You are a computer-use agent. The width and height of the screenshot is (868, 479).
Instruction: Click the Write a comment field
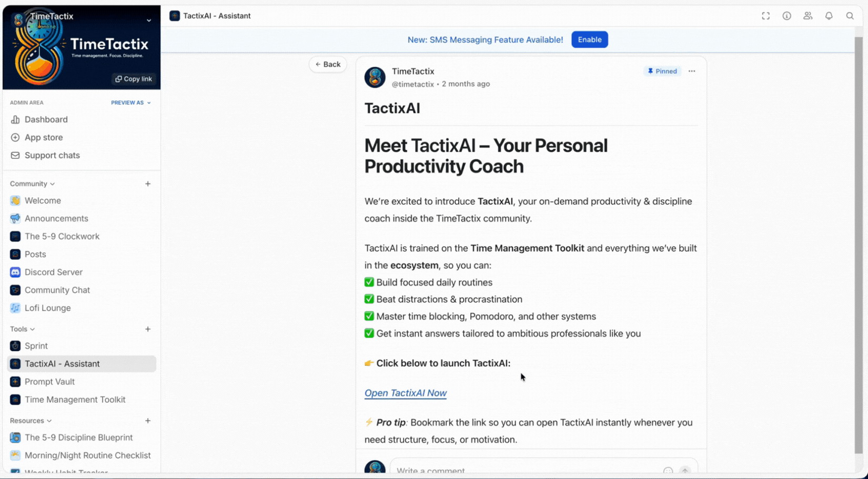point(526,470)
